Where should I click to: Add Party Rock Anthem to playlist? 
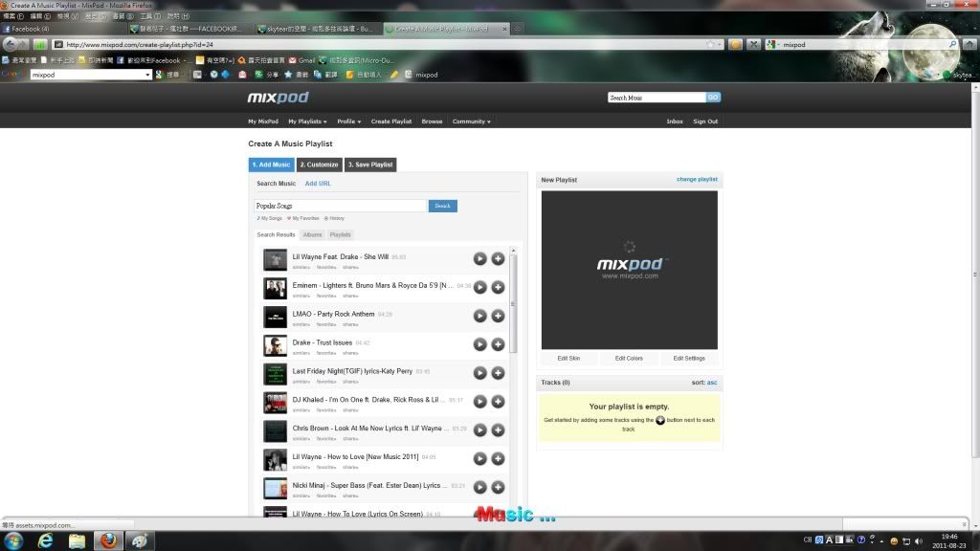click(x=498, y=316)
